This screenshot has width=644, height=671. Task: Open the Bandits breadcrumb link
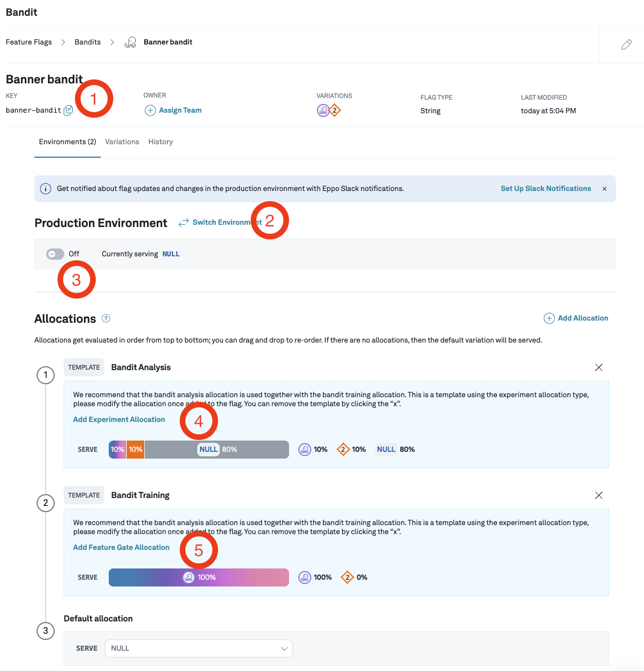coord(87,42)
